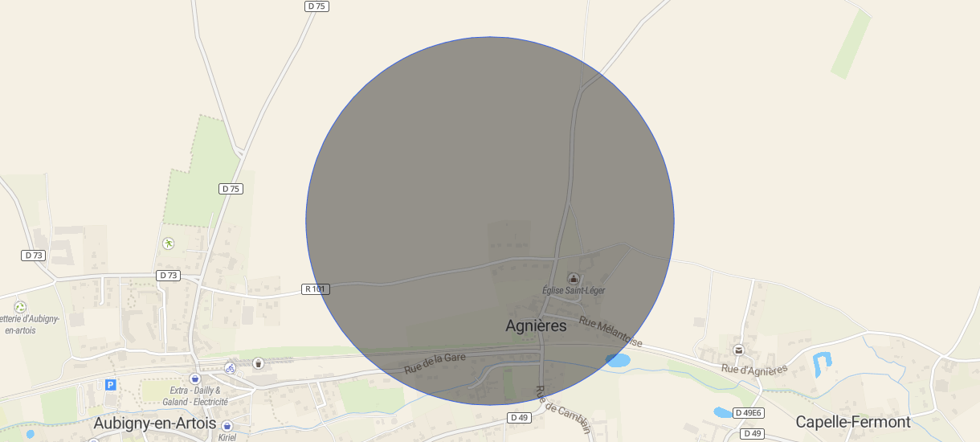Select the Aubigny-en-Artois town label
Viewport: 980px width, 442px height.
tap(155, 423)
